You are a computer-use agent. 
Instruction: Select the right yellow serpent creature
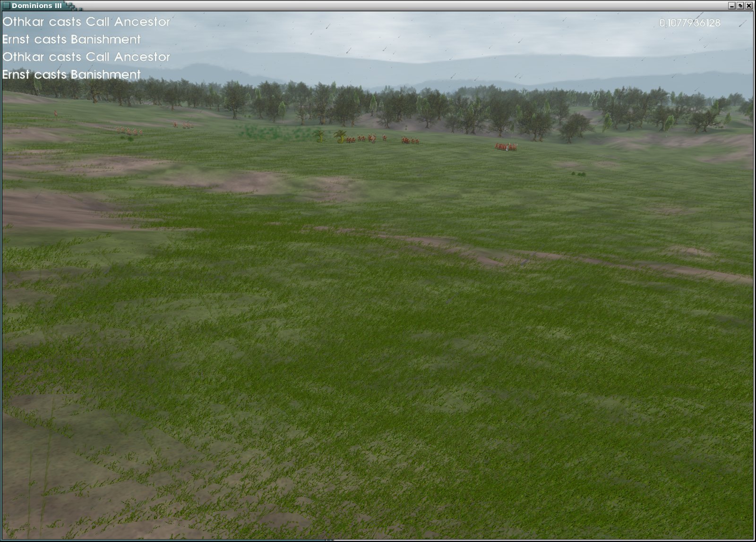pyautogui.click(x=340, y=136)
